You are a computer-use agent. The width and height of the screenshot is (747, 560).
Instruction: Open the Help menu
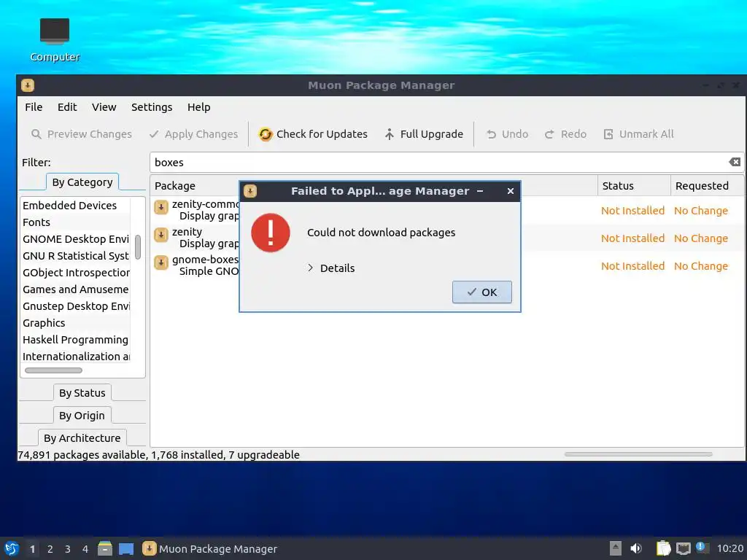pyautogui.click(x=198, y=107)
